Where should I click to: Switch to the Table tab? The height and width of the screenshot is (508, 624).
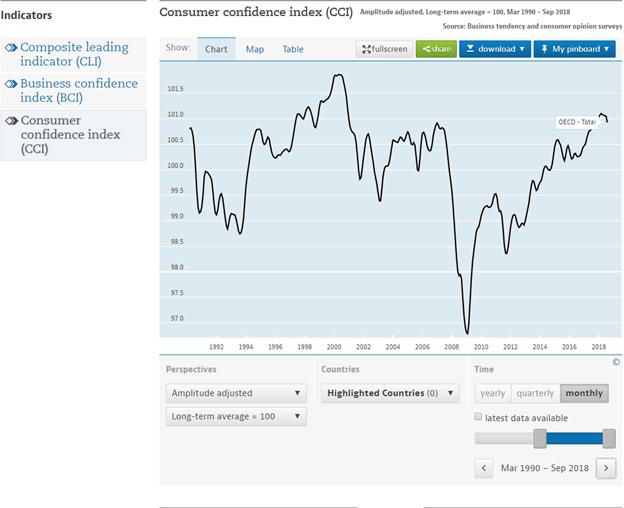(293, 49)
